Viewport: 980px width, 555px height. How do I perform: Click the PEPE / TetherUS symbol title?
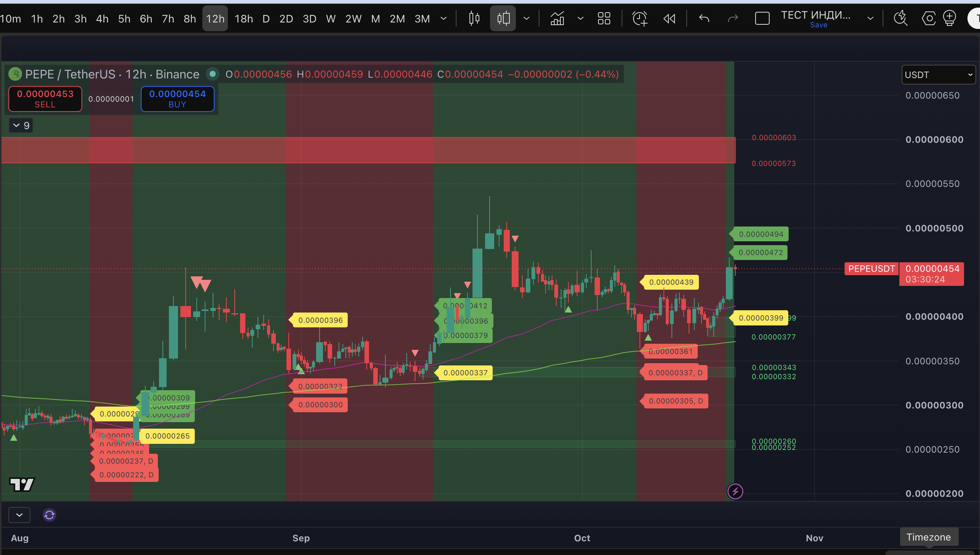click(x=112, y=74)
